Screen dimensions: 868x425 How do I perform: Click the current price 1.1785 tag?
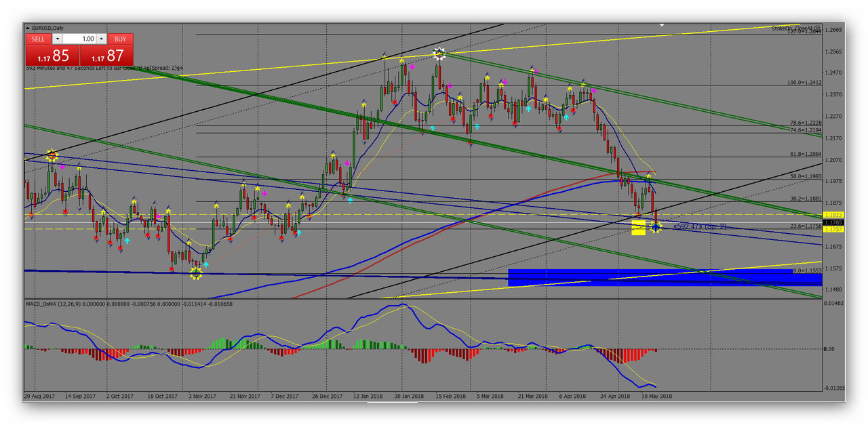pos(833,222)
